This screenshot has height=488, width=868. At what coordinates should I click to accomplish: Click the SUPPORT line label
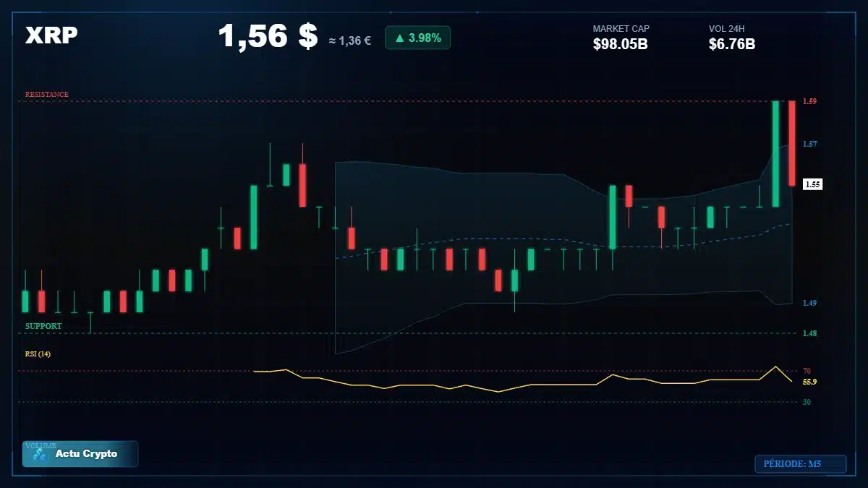(x=43, y=326)
